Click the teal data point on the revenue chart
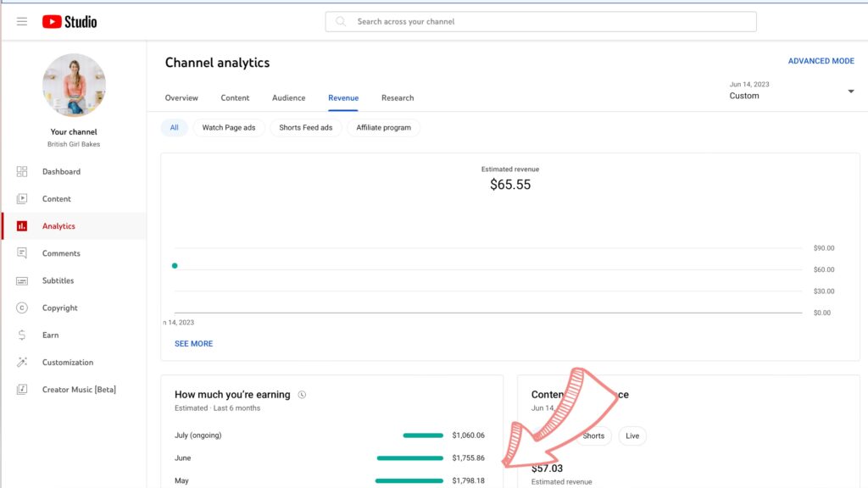 click(x=175, y=265)
